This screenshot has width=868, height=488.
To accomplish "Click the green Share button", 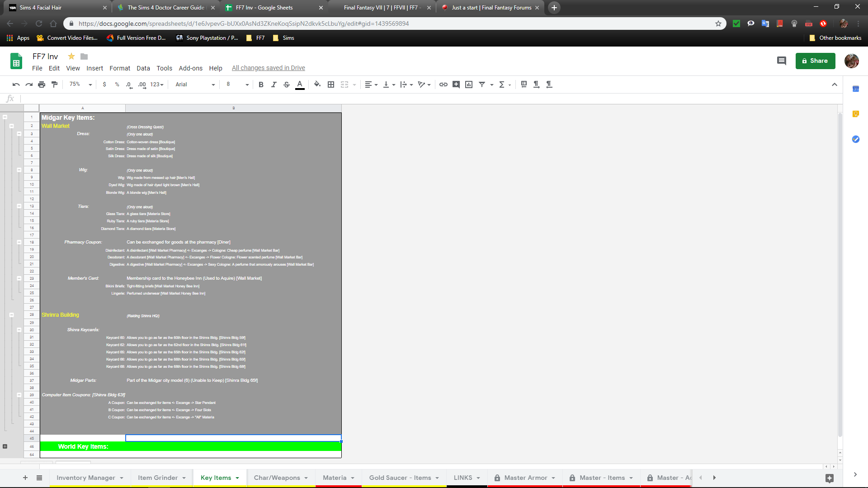I will pyautogui.click(x=815, y=61).
